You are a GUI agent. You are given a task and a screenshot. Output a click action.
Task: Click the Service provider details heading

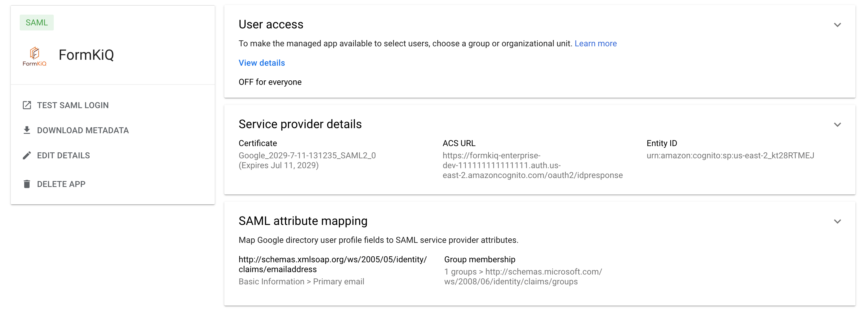[300, 124]
